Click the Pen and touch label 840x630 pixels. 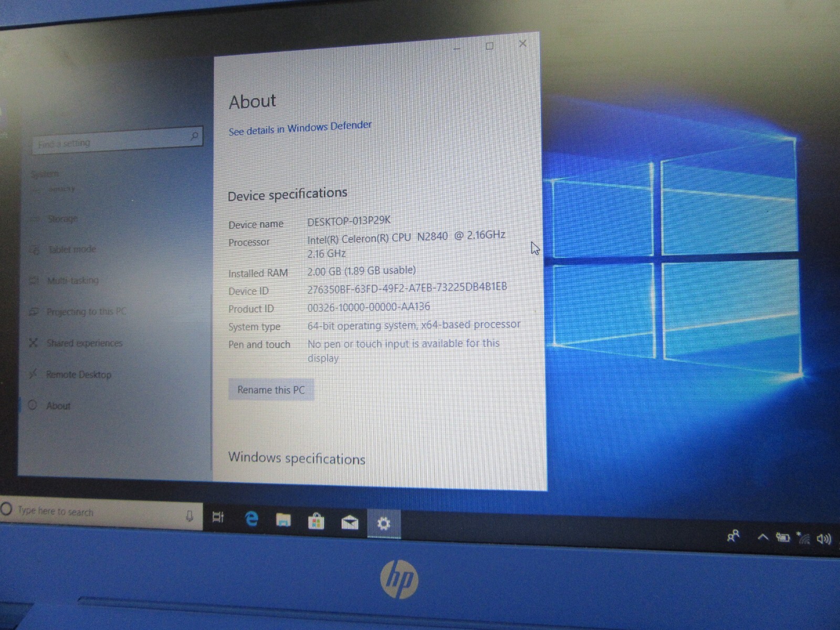[x=259, y=344]
